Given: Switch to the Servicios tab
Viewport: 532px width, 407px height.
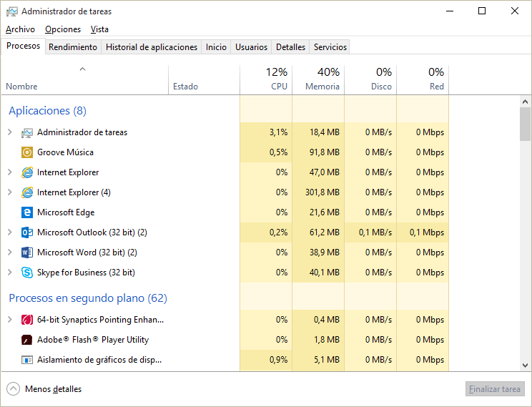Looking at the screenshot, I should [x=330, y=47].
